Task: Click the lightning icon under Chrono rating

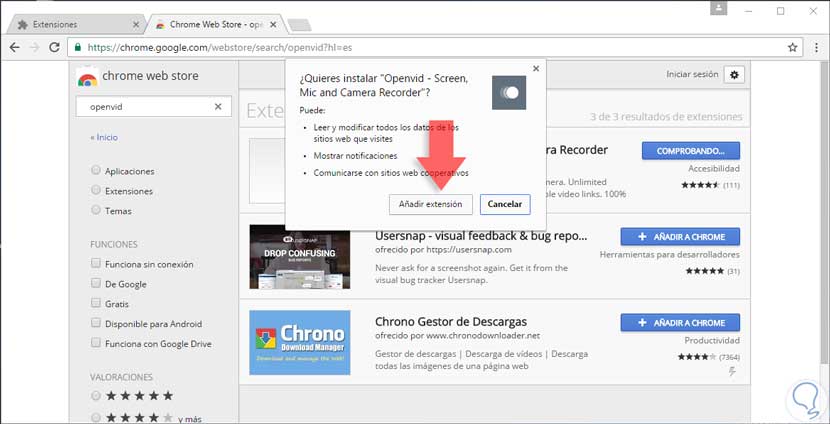Action: pos(733,372)
